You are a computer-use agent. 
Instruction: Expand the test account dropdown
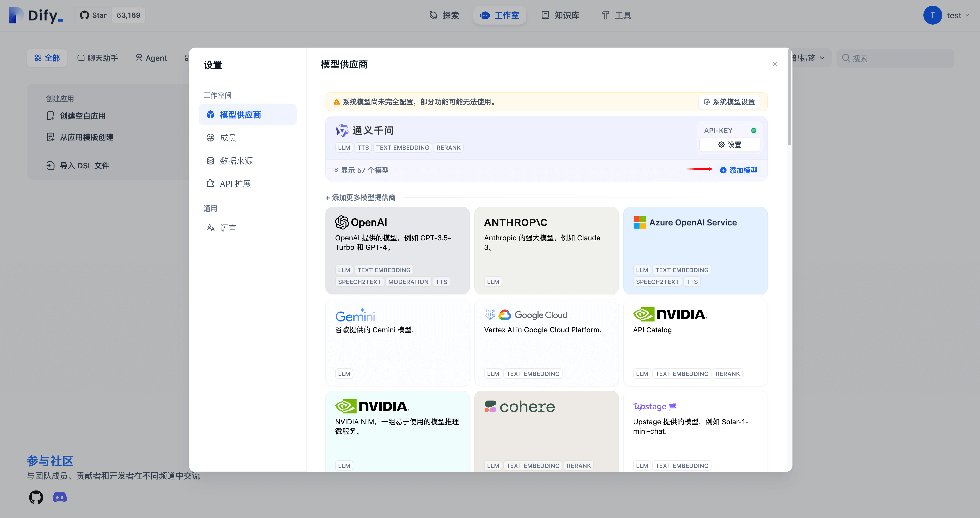coord(958,15)
